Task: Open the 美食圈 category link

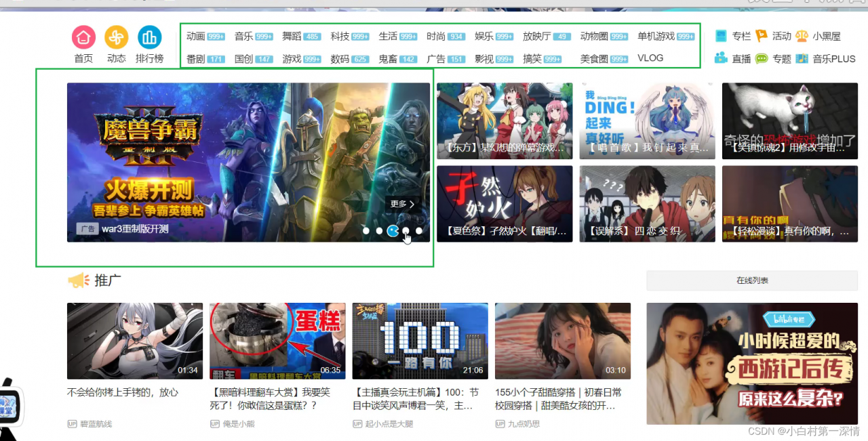Action: 593,58
